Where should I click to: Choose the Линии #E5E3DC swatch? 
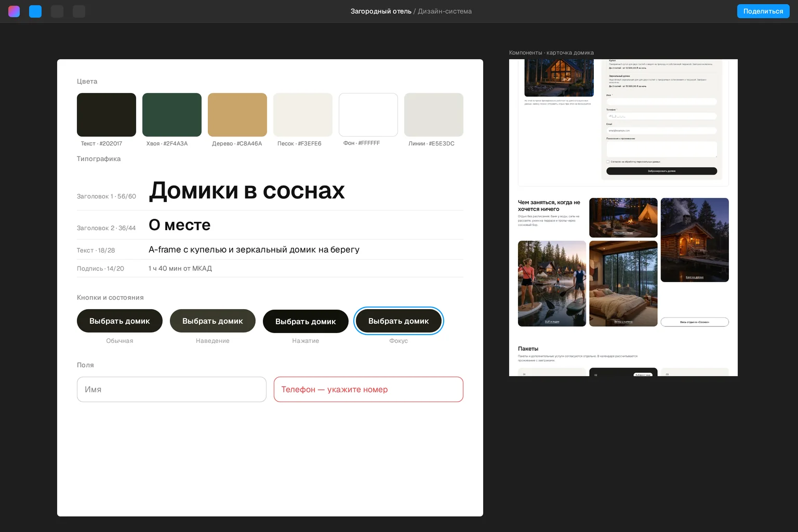tap(434, 115)
